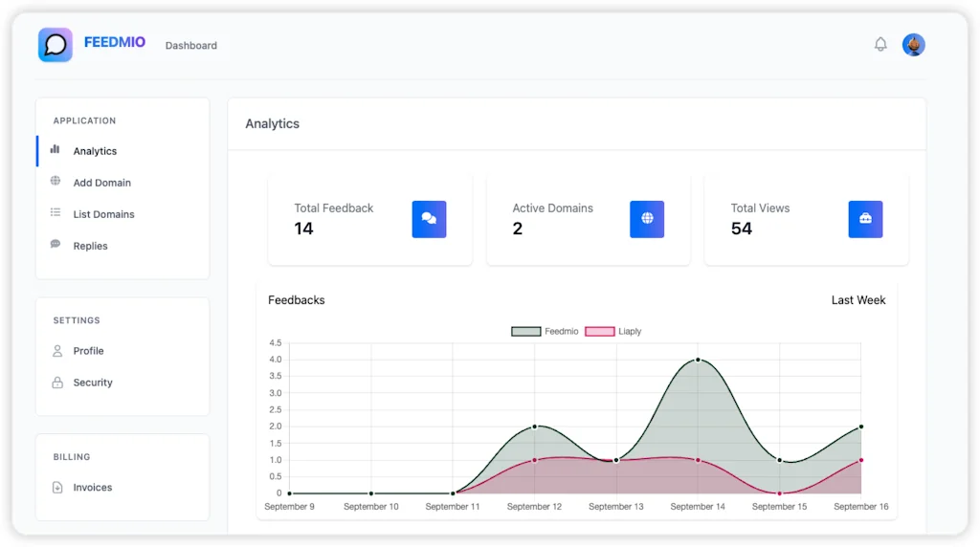The width and height of the screenshot is (980, 547).
Task: Click the Active Domains globe tile
Action: coord(647,219)
